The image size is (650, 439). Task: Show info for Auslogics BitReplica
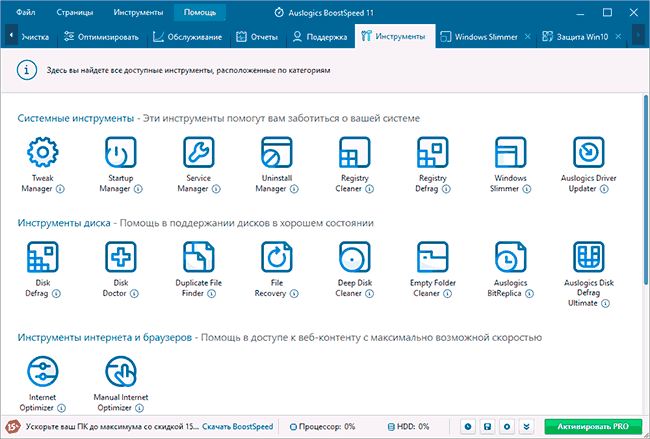(x=529, y=293)
